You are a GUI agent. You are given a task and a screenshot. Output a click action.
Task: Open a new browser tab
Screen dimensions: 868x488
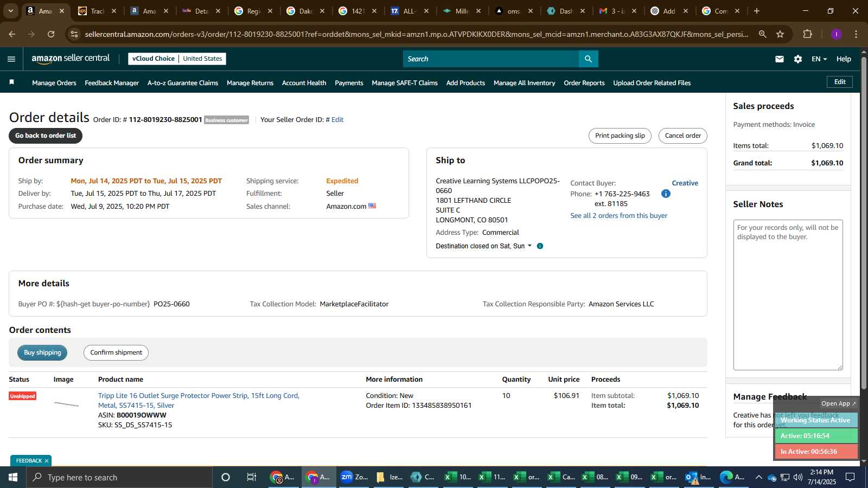[x=757, y=11]
